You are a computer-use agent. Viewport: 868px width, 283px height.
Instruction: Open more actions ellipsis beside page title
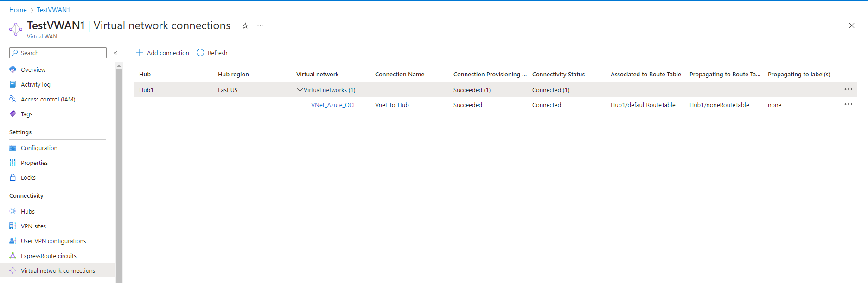coord(260,26)
